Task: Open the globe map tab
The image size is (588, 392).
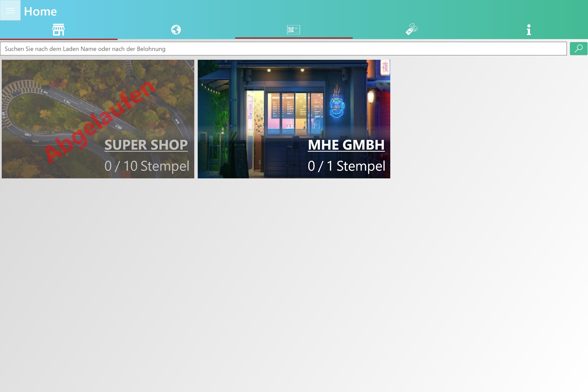Action: point(176,30)
